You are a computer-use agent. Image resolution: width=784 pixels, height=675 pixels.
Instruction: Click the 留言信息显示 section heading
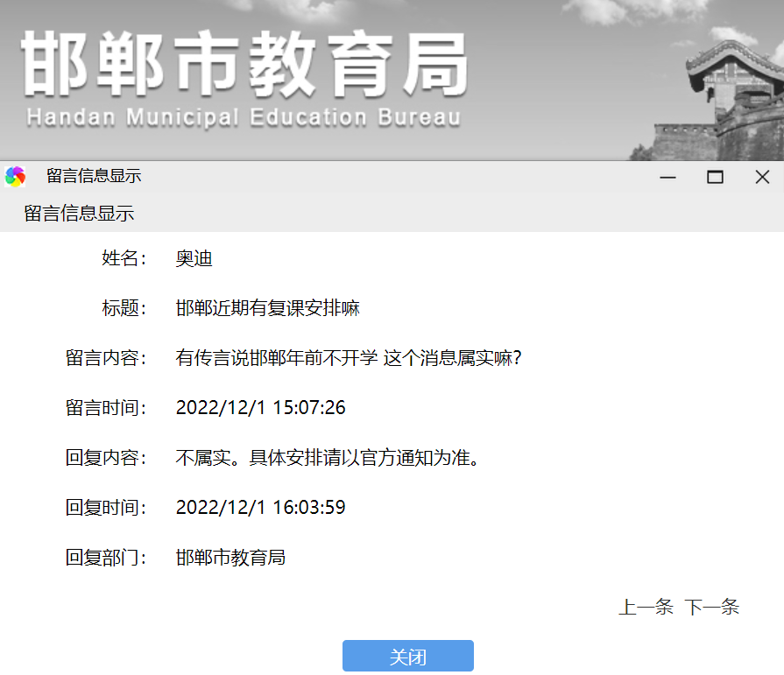click(x=79, y=214)
